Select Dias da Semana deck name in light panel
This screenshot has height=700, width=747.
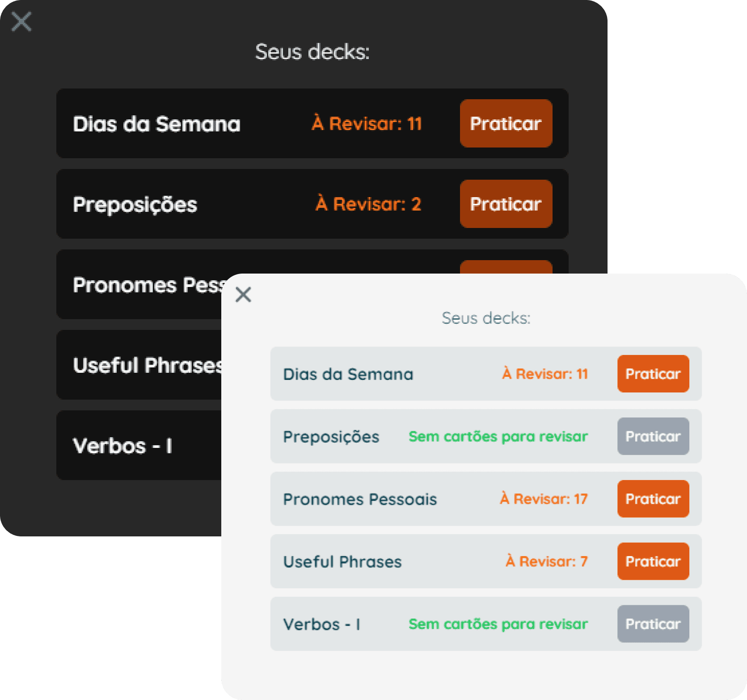click(x=348, y=374)
